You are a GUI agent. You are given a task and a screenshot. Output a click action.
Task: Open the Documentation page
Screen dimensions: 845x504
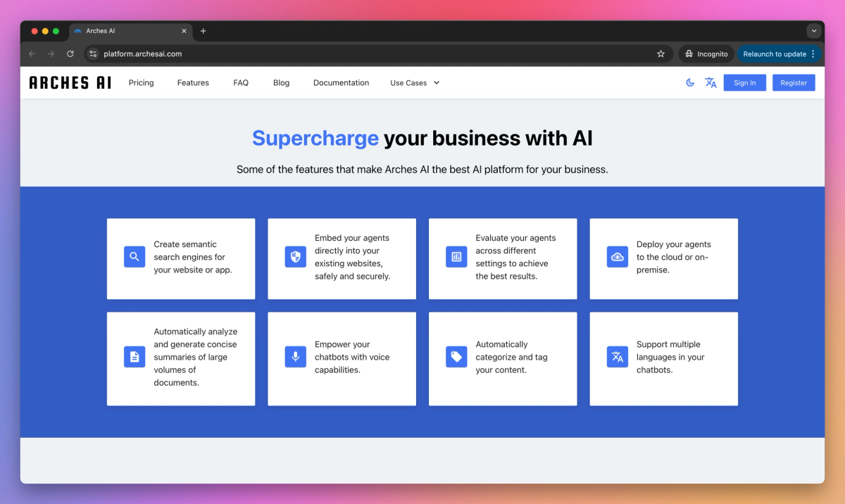click(x=341, y=82)
